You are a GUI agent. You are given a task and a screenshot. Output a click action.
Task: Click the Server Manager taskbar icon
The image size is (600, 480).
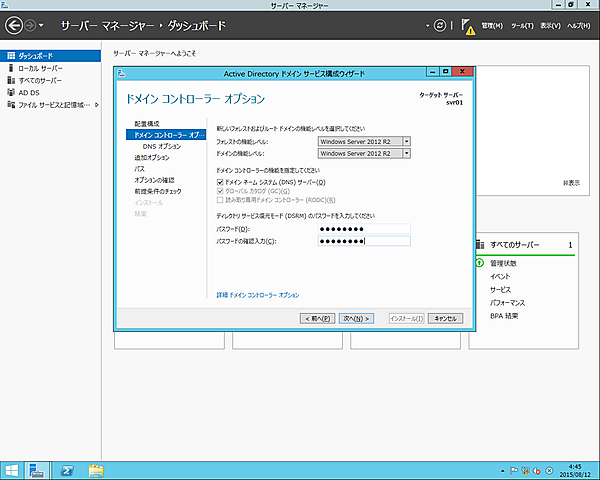point(38,469)
